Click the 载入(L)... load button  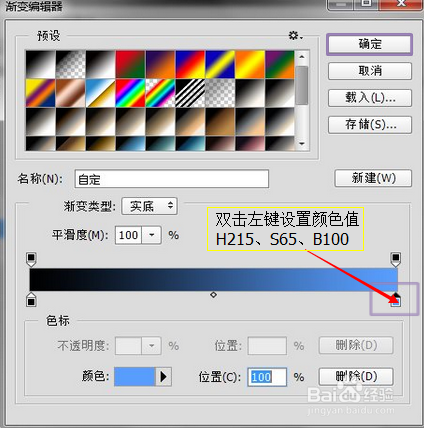click(370, 98)
